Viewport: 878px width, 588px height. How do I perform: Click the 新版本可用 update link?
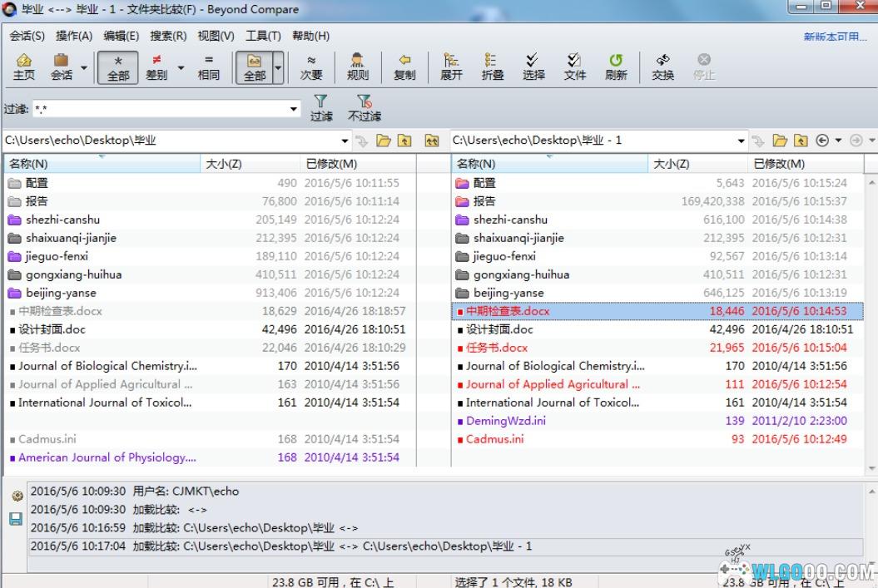(834, 37)
